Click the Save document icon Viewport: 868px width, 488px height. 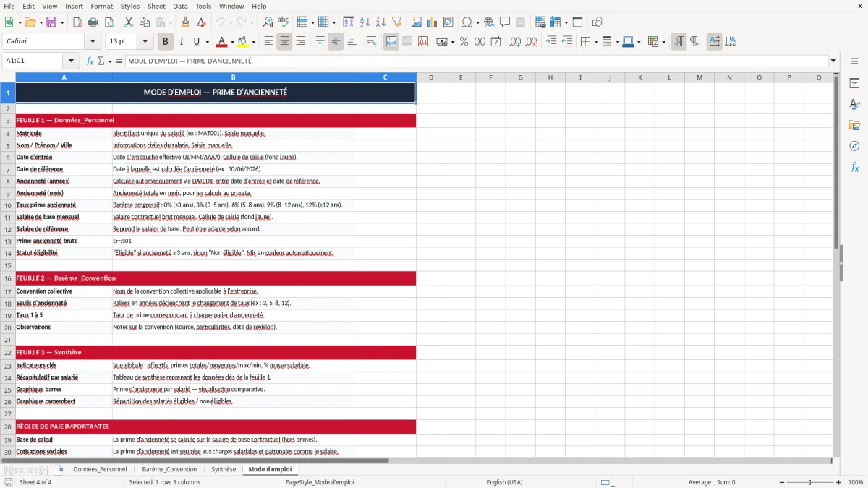pyautogui.click(x=51, y=22)
